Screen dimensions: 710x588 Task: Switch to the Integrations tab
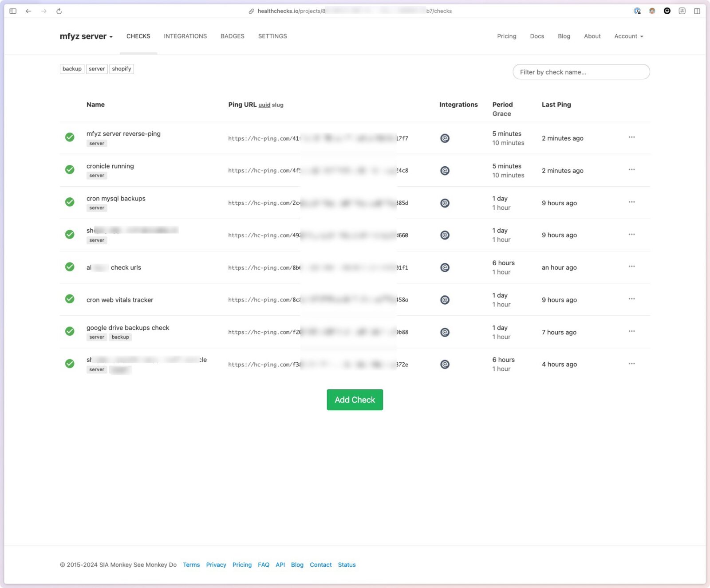pos(185,36)
